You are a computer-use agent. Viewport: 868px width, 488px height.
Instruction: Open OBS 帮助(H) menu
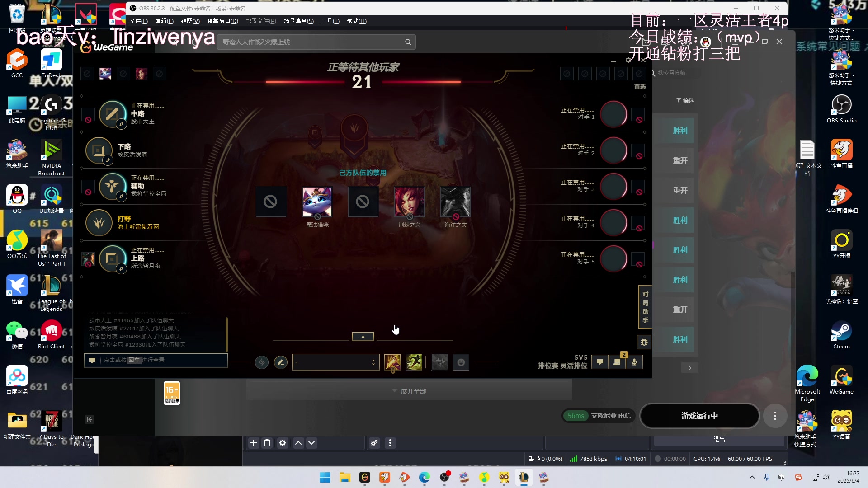click(x=356, y=21)
